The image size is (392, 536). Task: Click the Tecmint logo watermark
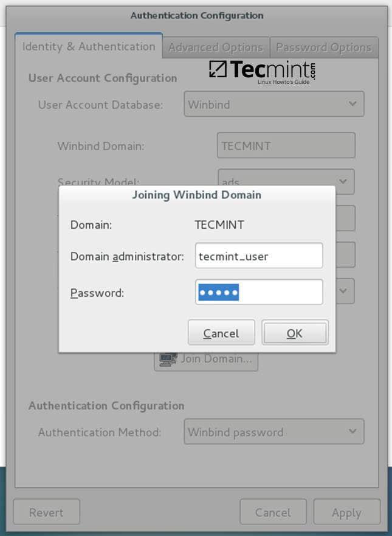262,71
